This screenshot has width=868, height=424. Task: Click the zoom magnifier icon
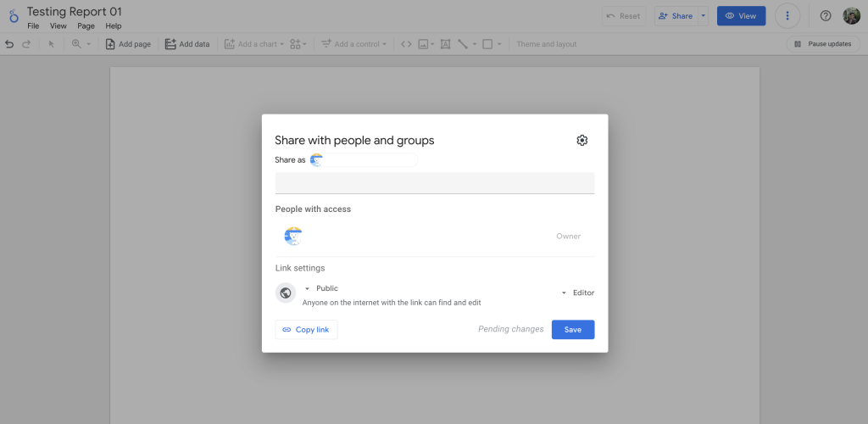click(x=76, y=44)
